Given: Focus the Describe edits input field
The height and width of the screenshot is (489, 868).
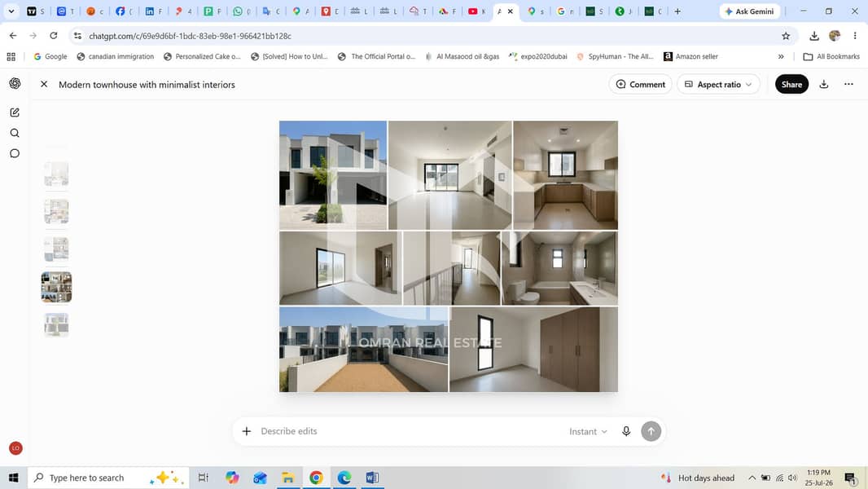Looking at the screenshot, I should tap(410, 431).
